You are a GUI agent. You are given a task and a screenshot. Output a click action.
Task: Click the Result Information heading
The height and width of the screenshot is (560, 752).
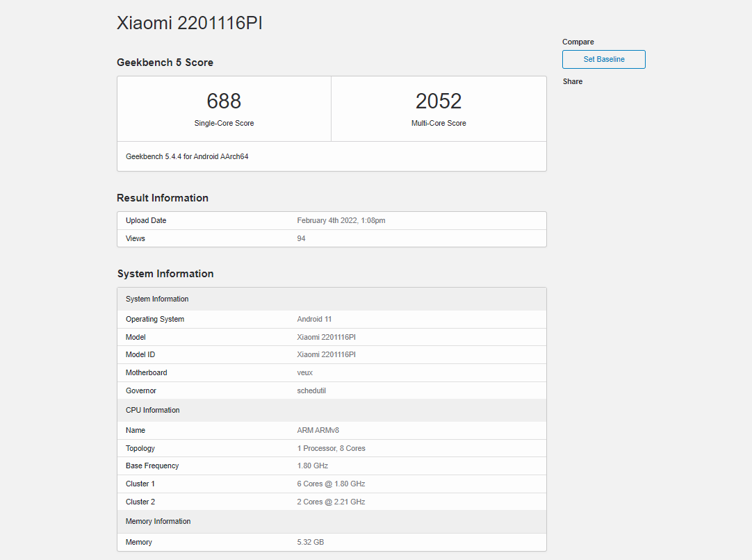tap(163, 198)
